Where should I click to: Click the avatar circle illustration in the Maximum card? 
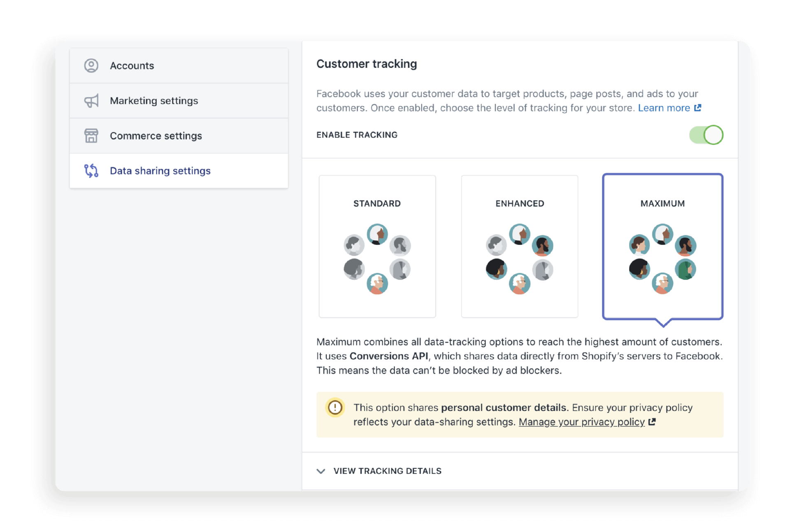tap(662, 258)
